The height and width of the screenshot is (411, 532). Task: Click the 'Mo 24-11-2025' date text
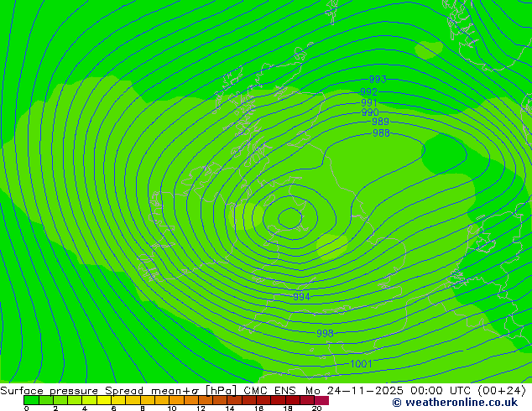tap(354, 391)
